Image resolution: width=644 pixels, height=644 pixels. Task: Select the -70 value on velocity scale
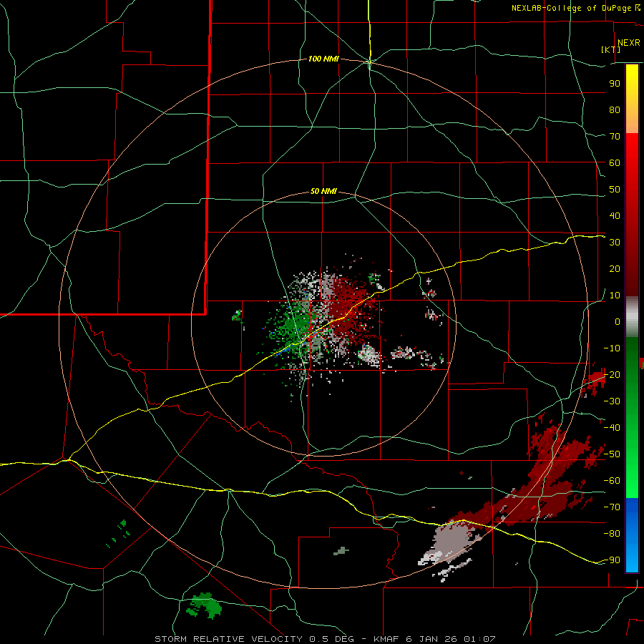click(612, 507)
